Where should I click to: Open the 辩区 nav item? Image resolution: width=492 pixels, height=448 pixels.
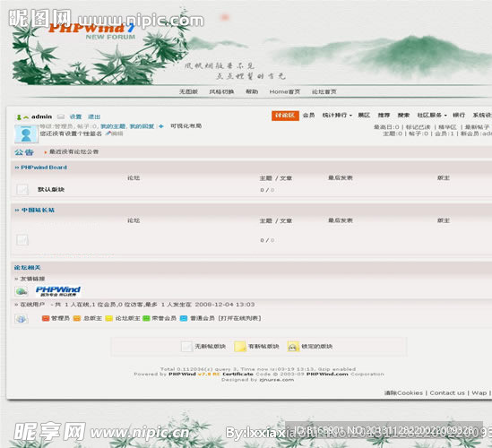(x=364, y=116)
